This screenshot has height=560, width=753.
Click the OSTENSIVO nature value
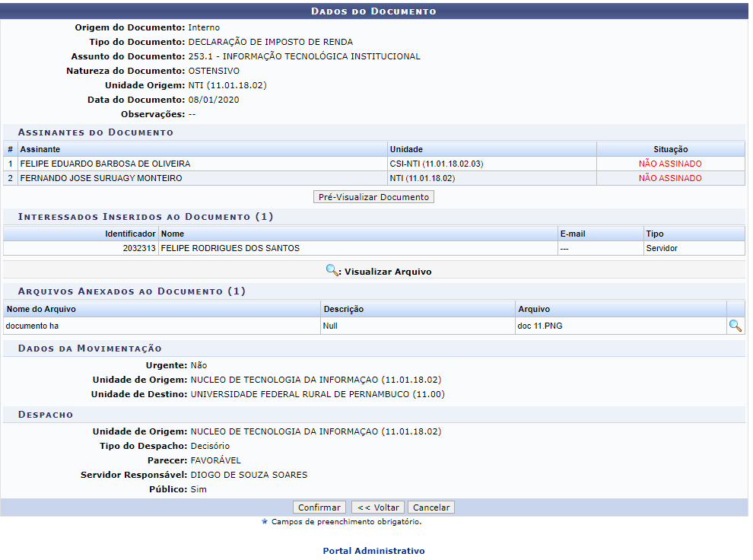point(214,71)
